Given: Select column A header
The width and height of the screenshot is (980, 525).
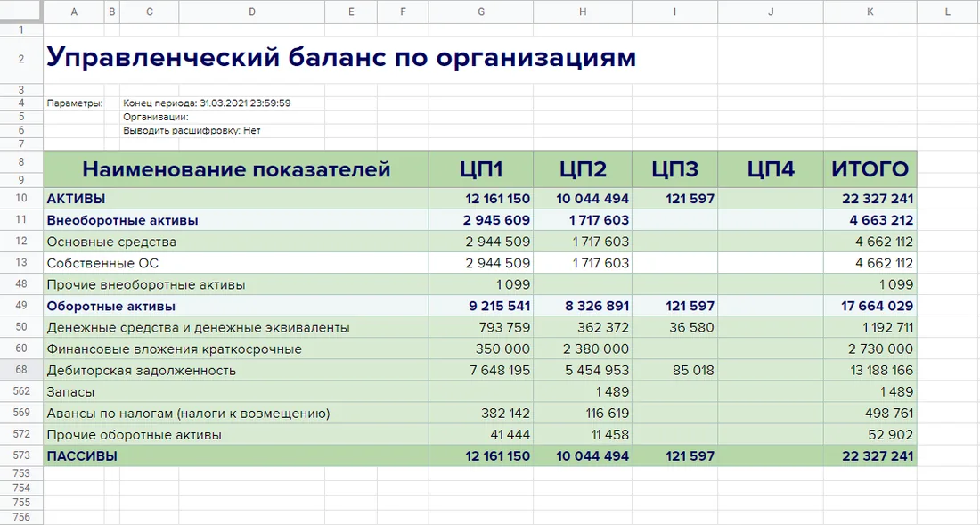Looking at the screenshot, I should click(x=74, y=12).
